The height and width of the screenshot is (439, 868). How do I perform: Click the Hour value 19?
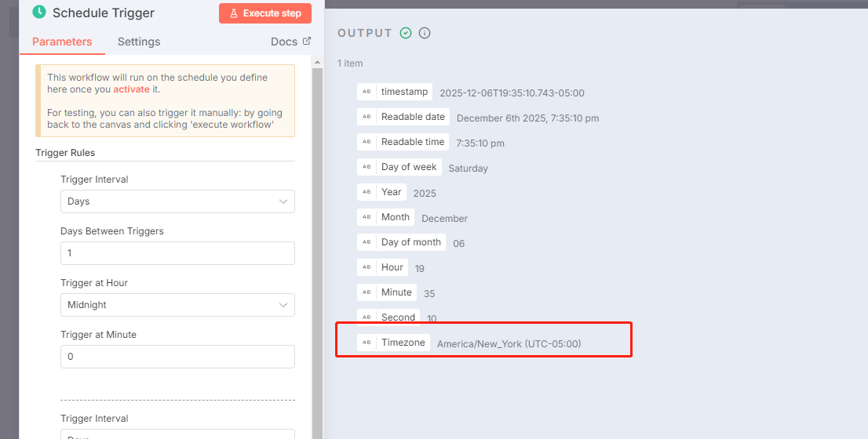[x=420, y=269]
